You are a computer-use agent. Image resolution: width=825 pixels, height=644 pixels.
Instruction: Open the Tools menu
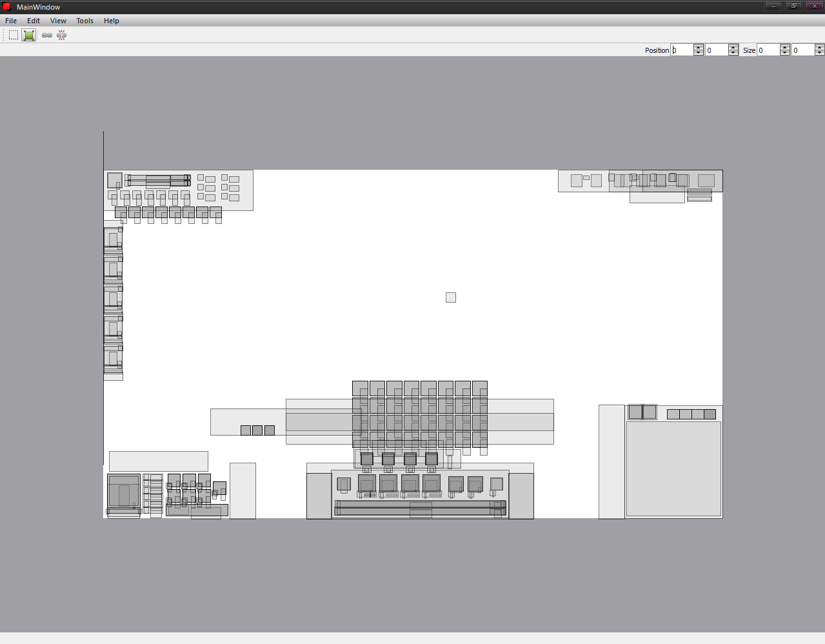pos(84,21)
